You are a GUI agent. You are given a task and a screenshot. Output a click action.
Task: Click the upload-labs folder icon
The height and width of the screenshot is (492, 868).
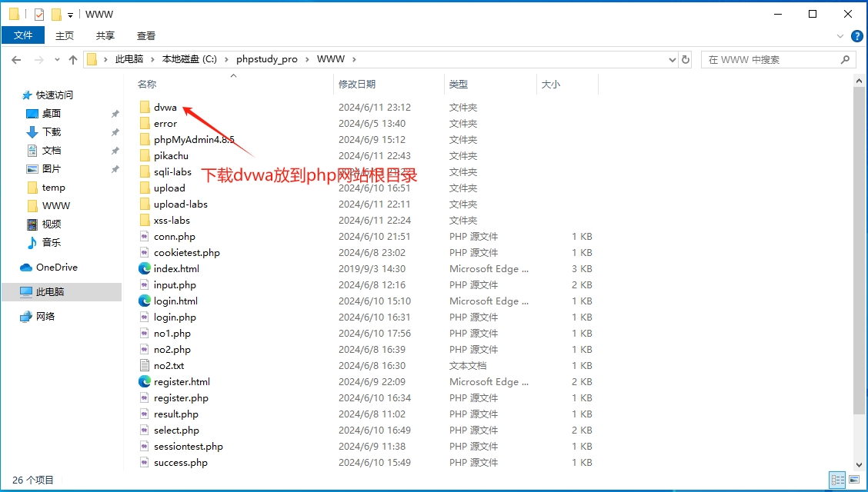click(145, 204)
